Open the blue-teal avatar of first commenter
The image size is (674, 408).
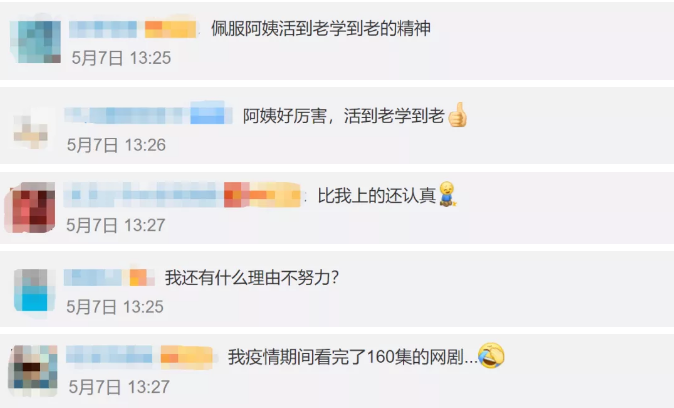[x=35, y=41]
